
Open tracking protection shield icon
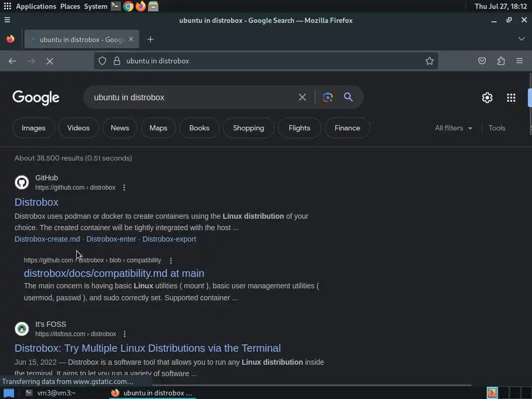click(102, 61)
